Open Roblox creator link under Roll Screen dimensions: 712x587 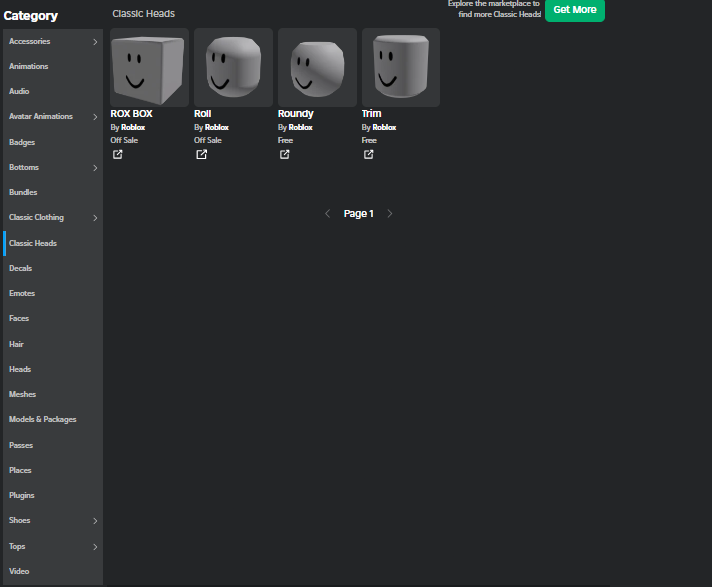217,128
